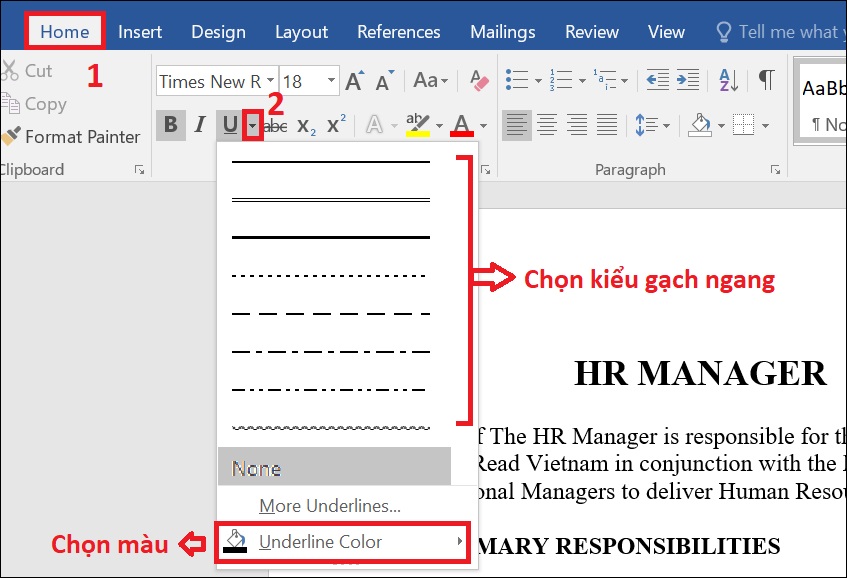This screenshot has width=847, height=578.
Task: Choose single line underline style
Action: 331,162
